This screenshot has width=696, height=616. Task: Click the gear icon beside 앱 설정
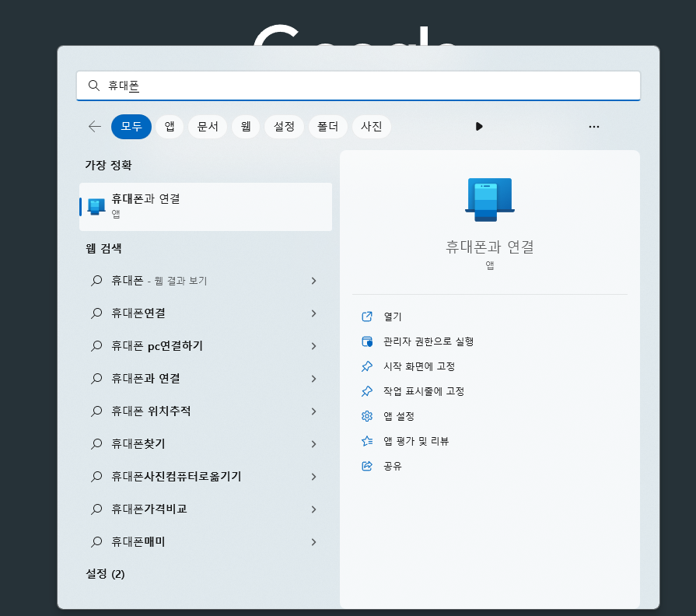tap(366, 416)
